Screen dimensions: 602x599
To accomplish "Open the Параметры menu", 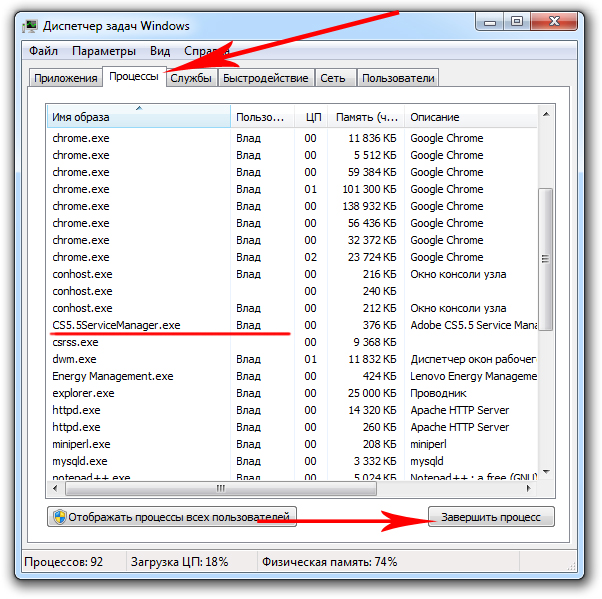I will [103, 50].
